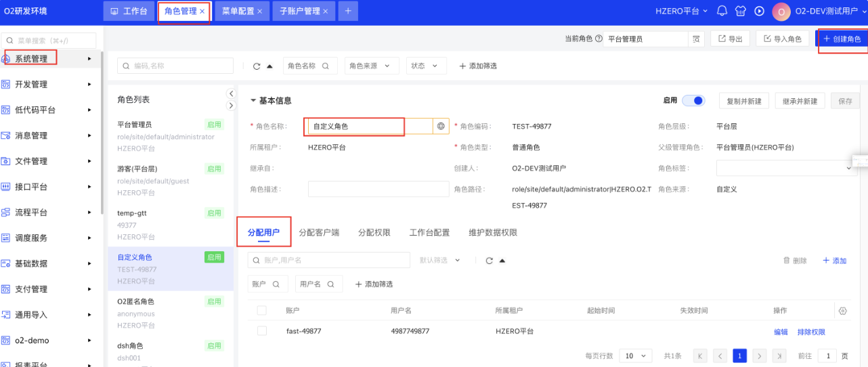Viewport: 868px width, 367px height.
Task: Click the play circle icon in header
Action: click(759, 11)
